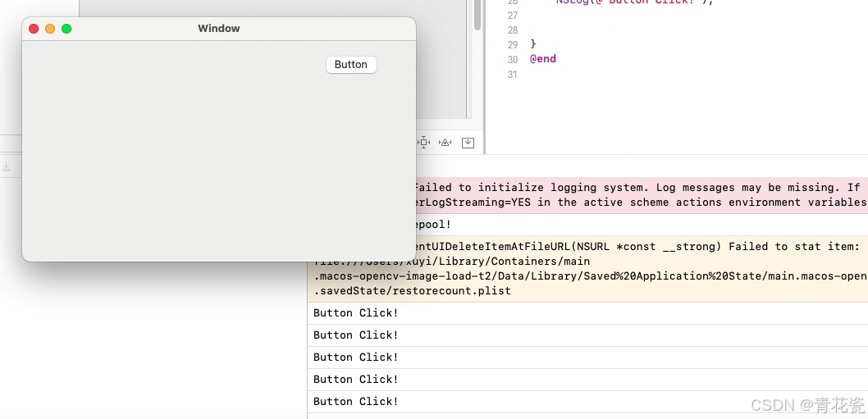Viewport: 868px width, 419px height.
Task: Click the restorecount.plist path line in console
Action: [412, 290]
